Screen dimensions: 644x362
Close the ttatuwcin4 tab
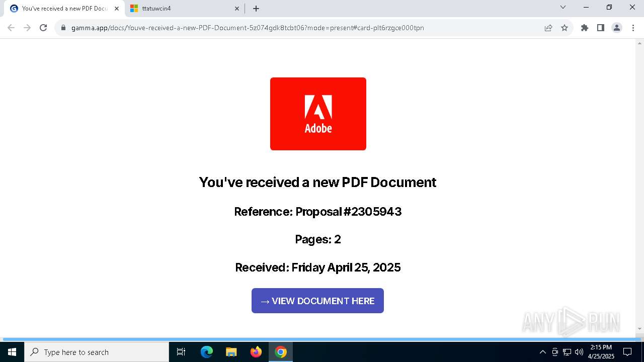(237, 9)
